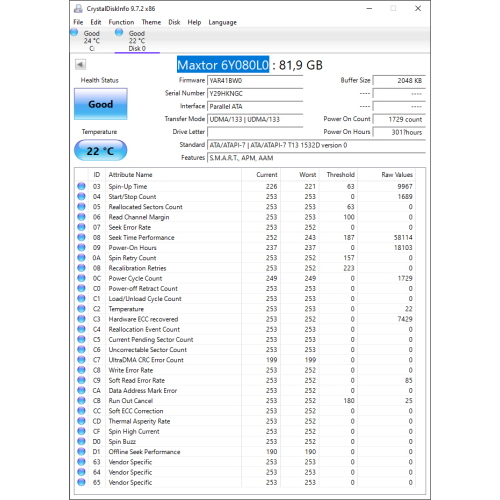Click the 22 °C temperature button
Image resolution: width=500 pixels, height=500 pixels.
tap(101, 151)
